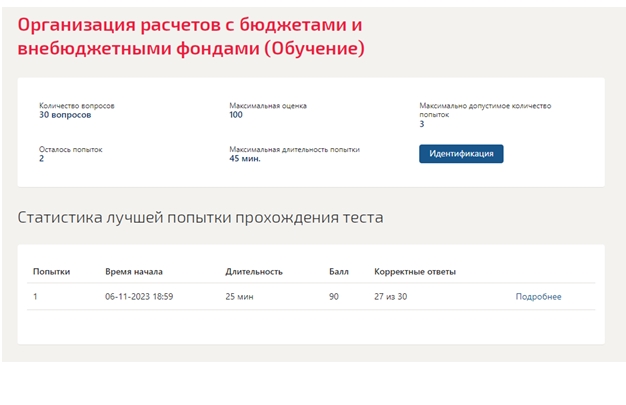This screenshot has width=626, height=405.
Task: Click the Максимально допустимое количество попыток label
Action: pos(485,110)
